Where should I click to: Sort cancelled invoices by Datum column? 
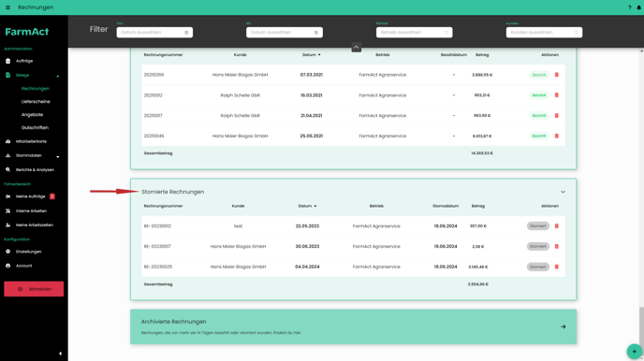point(307,206)
